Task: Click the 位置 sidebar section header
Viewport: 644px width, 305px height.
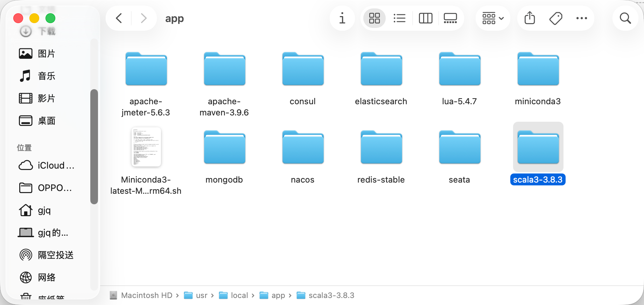Action: 24,148
